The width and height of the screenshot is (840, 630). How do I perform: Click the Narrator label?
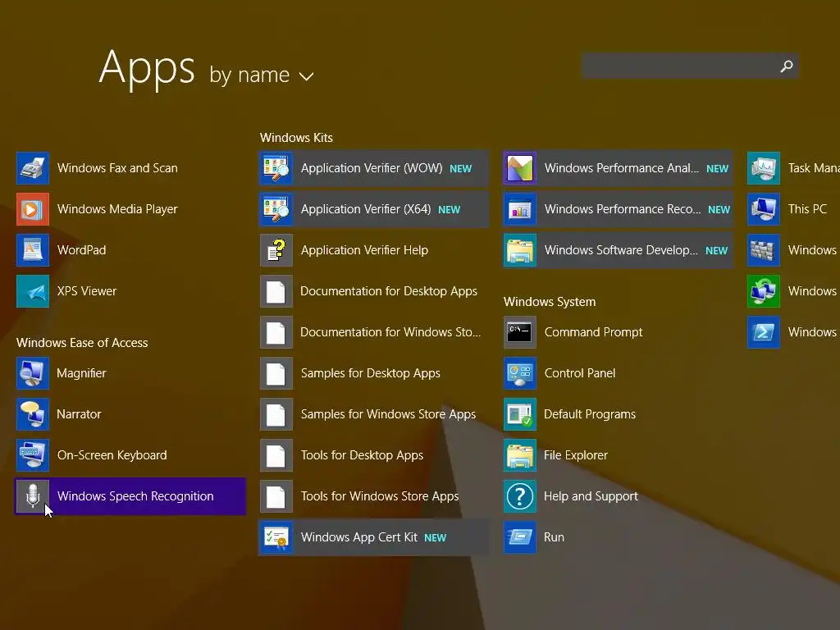(79, 414)
